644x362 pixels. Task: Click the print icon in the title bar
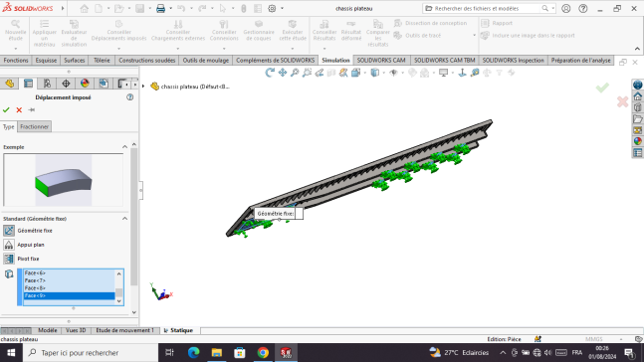160,8
